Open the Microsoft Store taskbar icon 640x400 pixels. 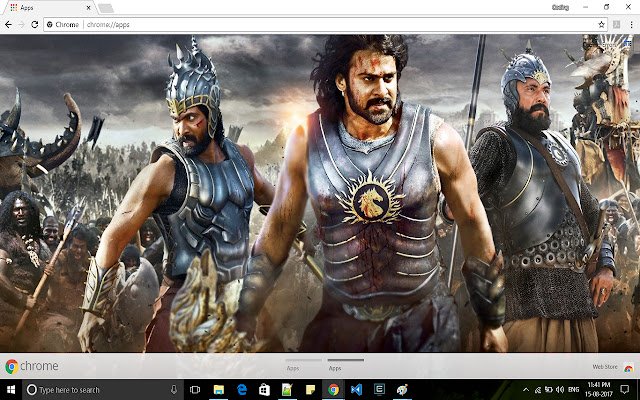pos(264,390)
